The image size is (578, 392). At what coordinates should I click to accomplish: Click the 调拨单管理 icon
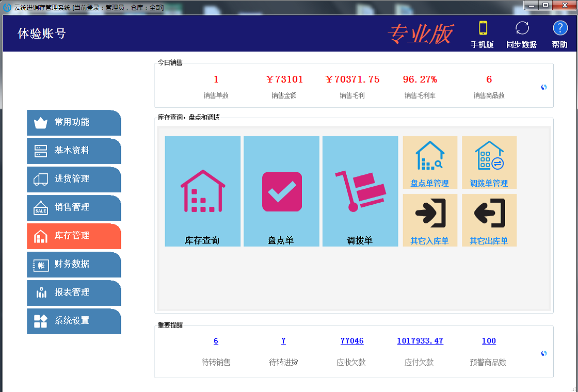point(489,157)
